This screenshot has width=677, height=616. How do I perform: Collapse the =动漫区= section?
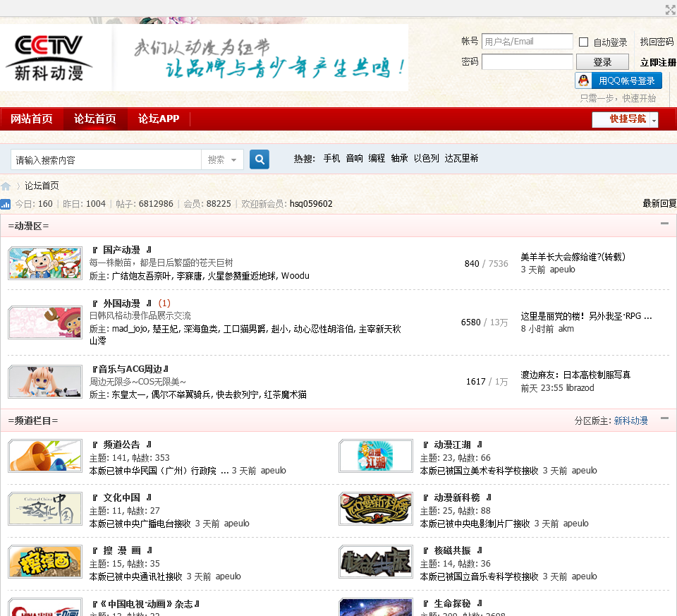tap(664, 224)
